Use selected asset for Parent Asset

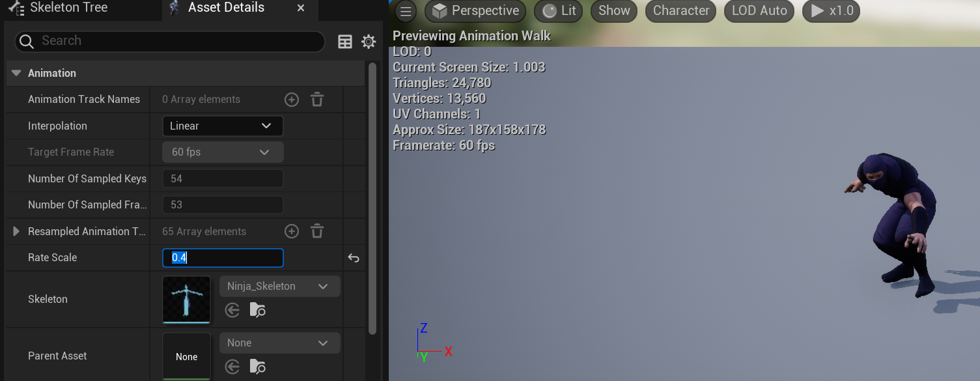tap(232, 367)
